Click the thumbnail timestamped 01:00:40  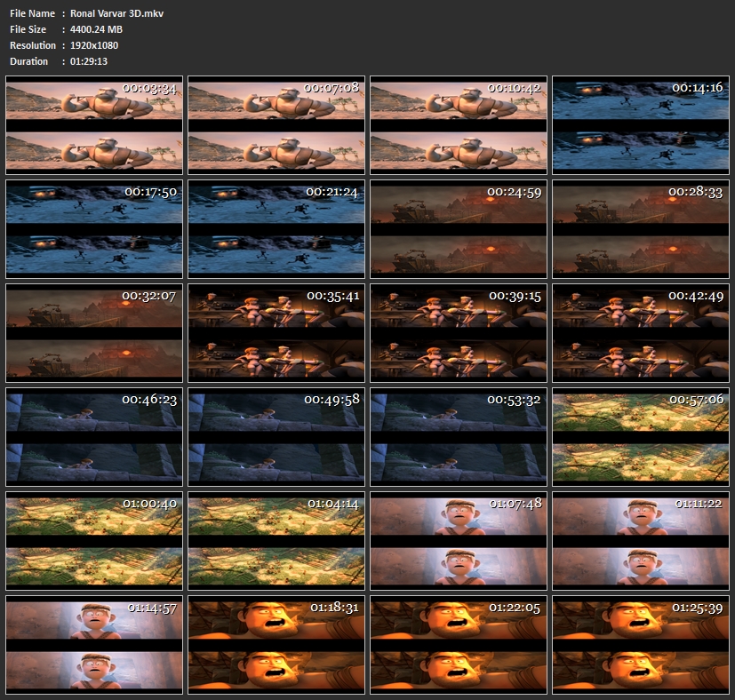click(94, 541)
